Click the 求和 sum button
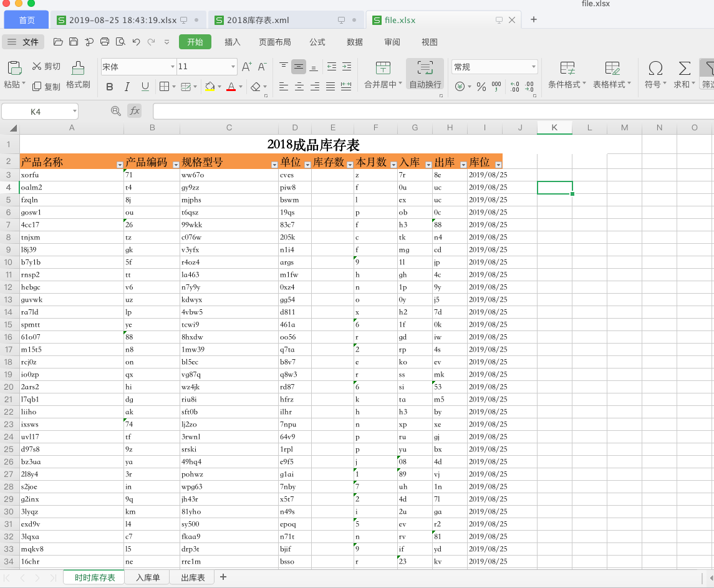The height and width of the screenshot is (588, 714). point(684,74)
